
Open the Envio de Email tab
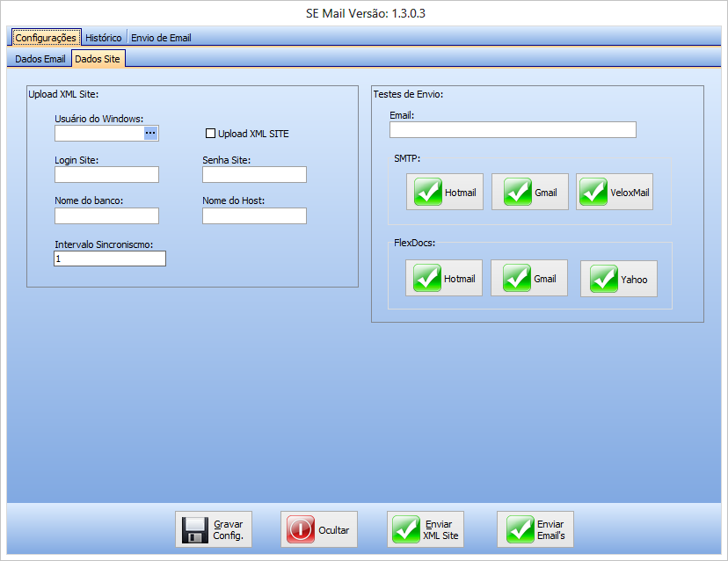click(x=161, y=38)
